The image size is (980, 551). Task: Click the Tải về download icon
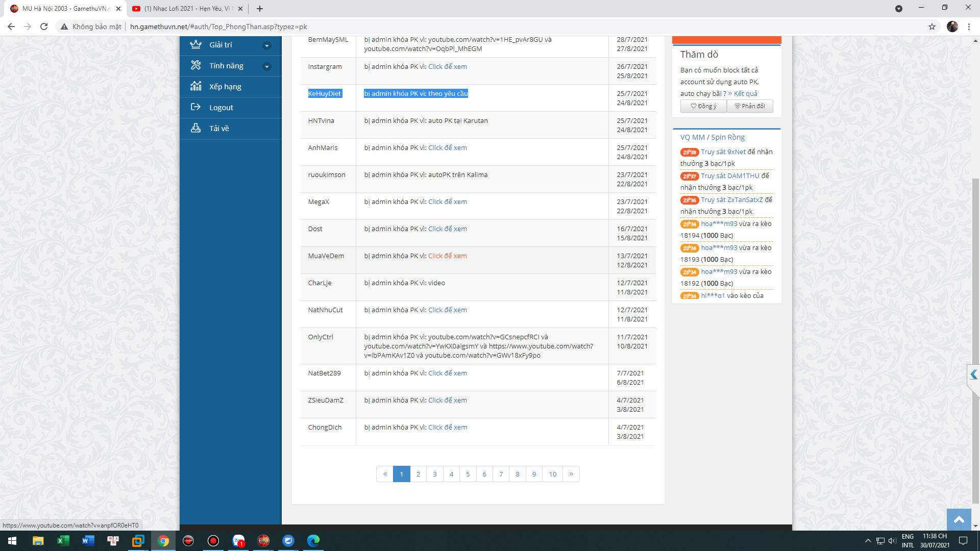pyautogui.click(x=195, y=128)
